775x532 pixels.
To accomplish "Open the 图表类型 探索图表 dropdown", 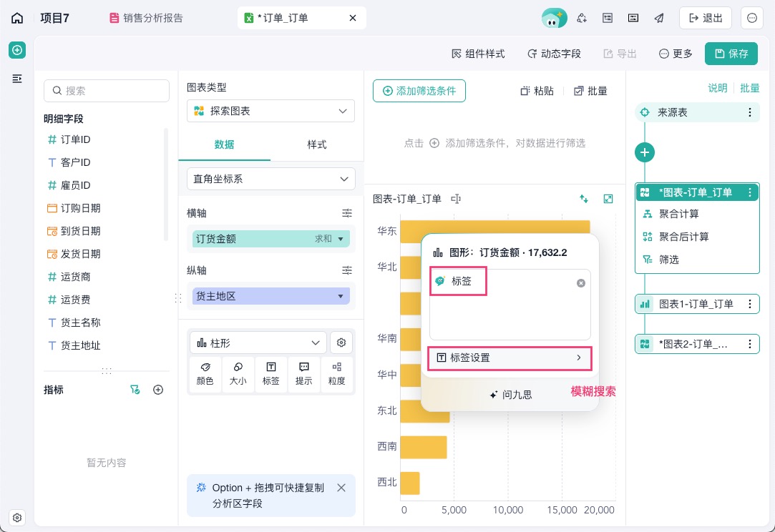I will [270, 111].
